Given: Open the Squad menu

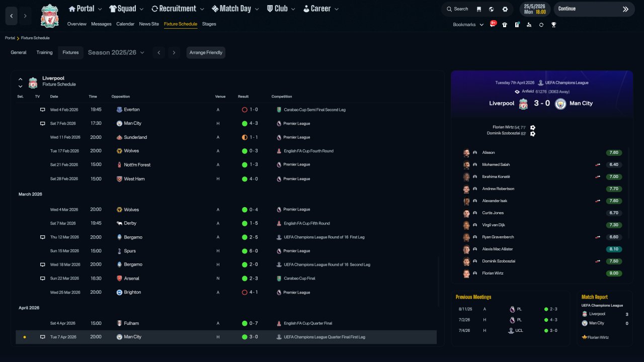Looking at the screenshot, I should click(126, 9).
